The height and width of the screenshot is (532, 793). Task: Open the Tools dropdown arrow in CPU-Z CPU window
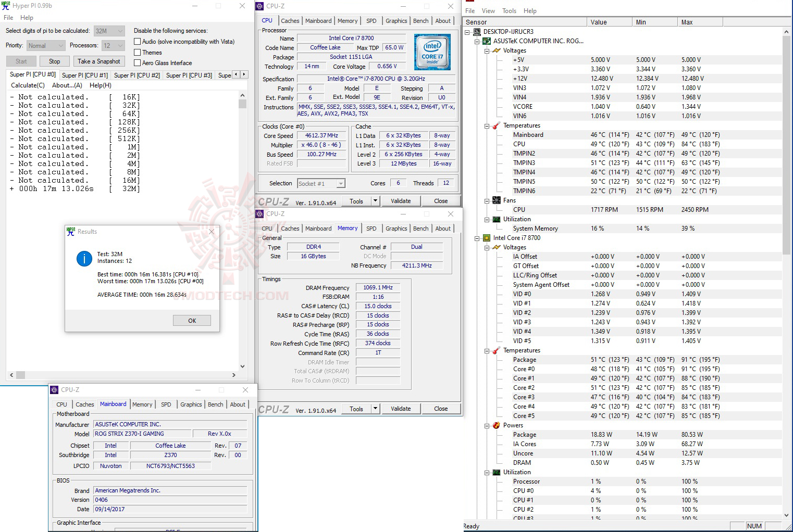click(375, 201)
